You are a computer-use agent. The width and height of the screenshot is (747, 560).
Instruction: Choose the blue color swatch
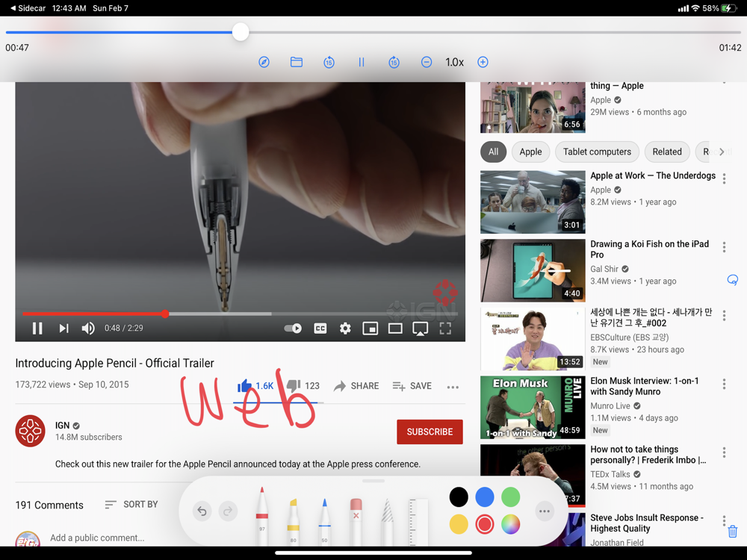485,497
